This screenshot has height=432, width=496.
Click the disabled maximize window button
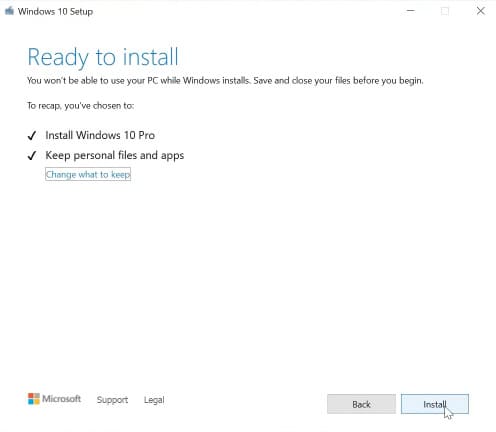point(445,11)
